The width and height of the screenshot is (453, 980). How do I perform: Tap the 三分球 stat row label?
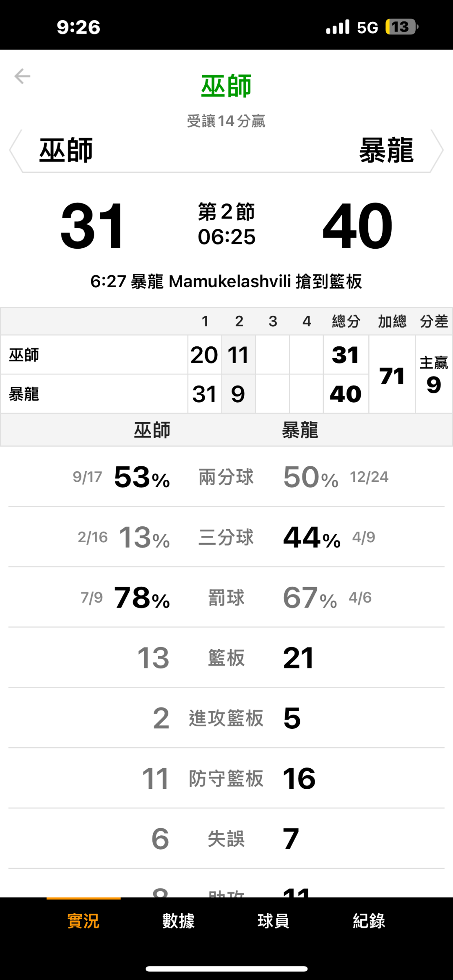(x=226, y=537)
